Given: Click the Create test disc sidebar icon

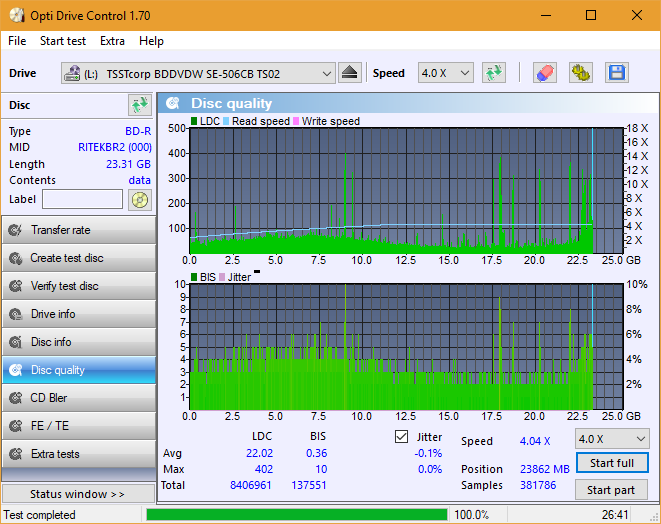Looking at the screenshot, I should [16, 258].
